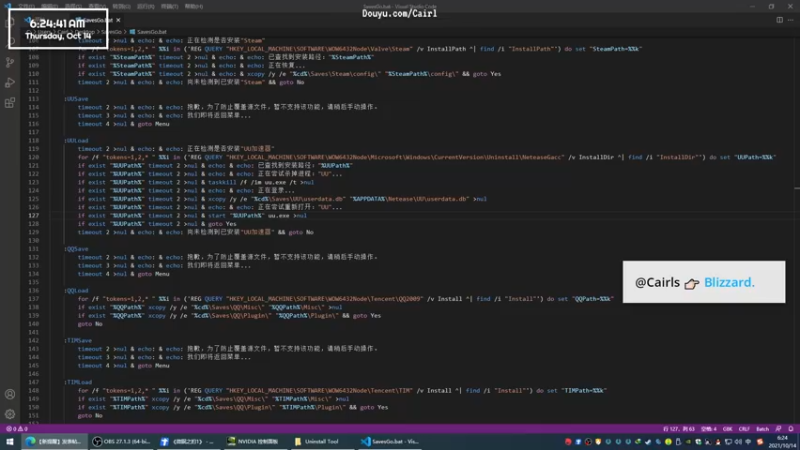The width and height of the screenshot is (800, 450).
Task: Click the :UUSave label line in editor
Action: 76,99
